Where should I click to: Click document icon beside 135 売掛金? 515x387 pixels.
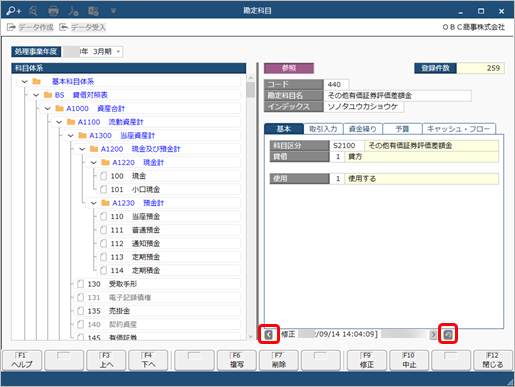tap(80, 311)
